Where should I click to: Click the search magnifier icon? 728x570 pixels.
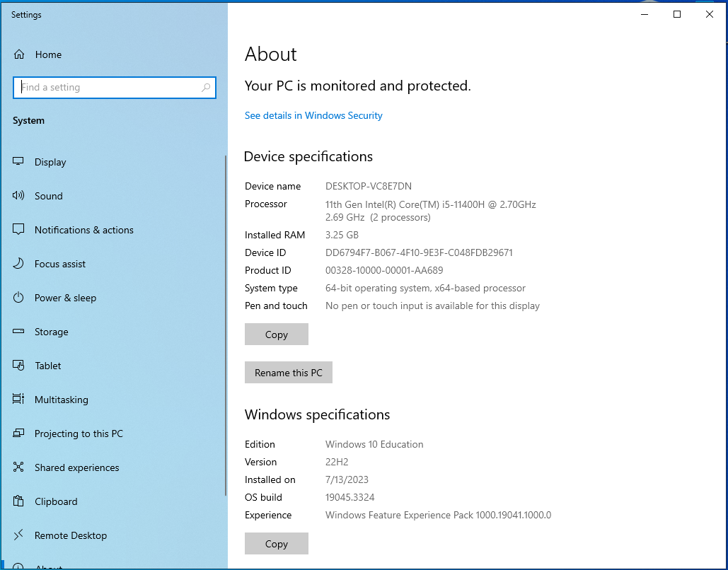pos(206,88)
